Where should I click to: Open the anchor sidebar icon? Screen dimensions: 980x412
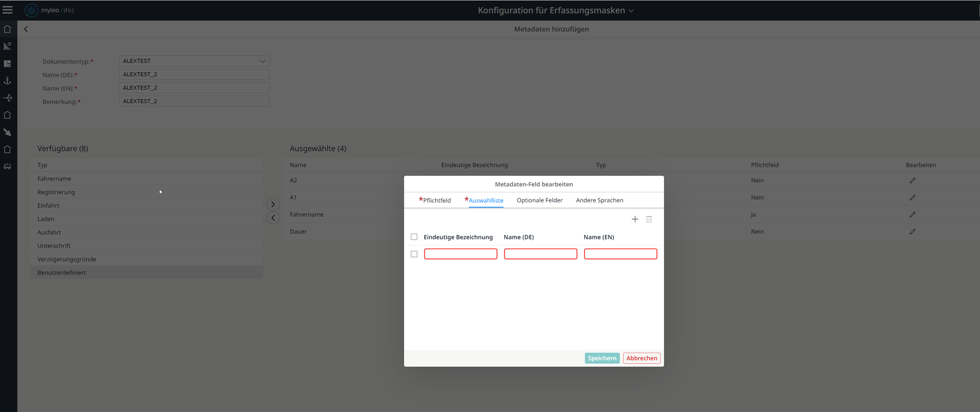point(7,81)
